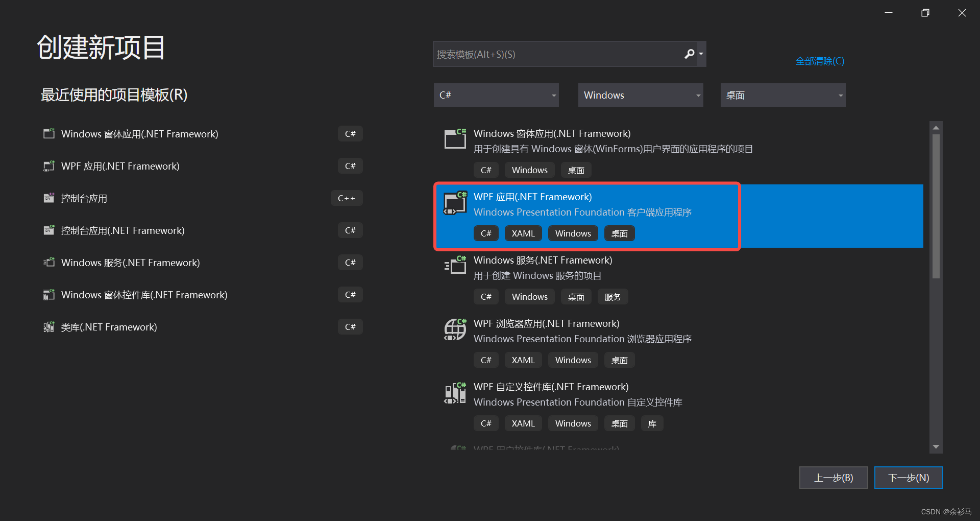Click the 全部清除(C) link
This screenshot has height=521, width=980.
coord(819,61)
